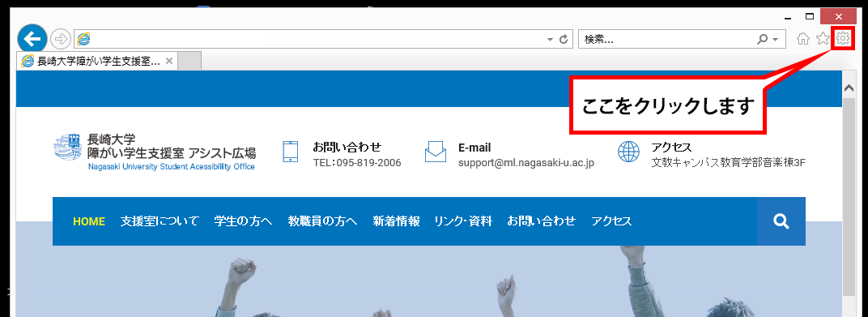Click the envelope E-mail icon

(436, 152)
